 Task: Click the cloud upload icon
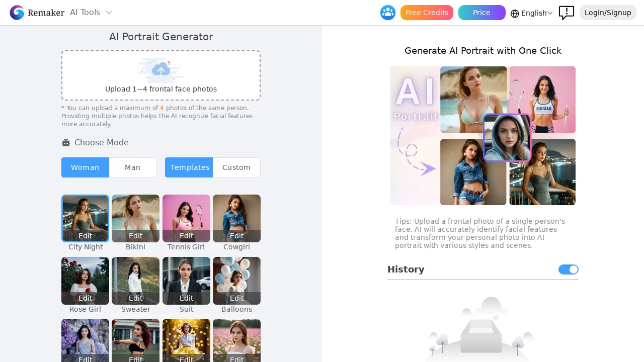click(x=161, y=70)
